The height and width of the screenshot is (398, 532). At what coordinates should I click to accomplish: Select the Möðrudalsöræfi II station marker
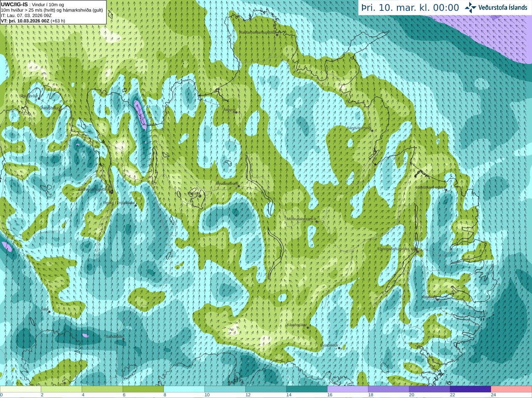pos(317,221)
